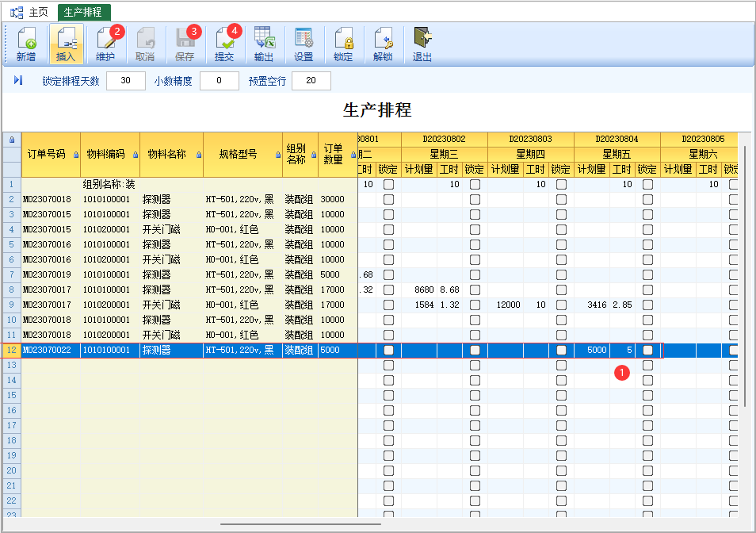Click the 计划量 cell 12000 in row 9

(x=506, y=305)
